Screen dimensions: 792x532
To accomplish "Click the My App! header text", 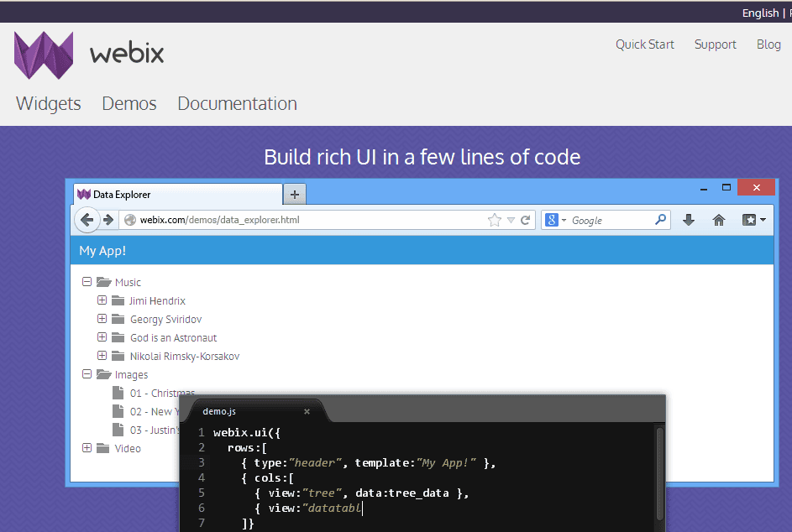I will [102, 251].
